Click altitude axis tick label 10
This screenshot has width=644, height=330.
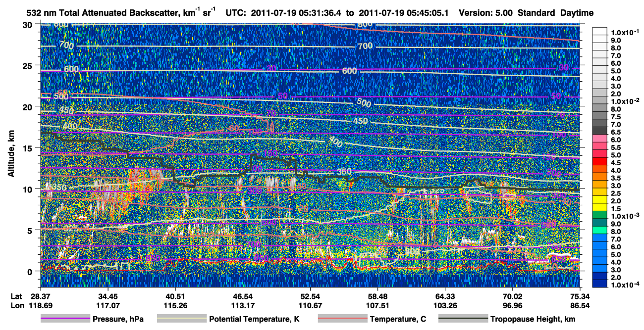click(28, 189)
